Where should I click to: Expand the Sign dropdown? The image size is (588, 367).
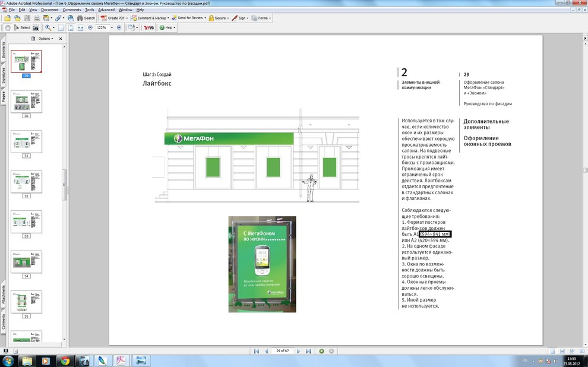click(240, 18)
